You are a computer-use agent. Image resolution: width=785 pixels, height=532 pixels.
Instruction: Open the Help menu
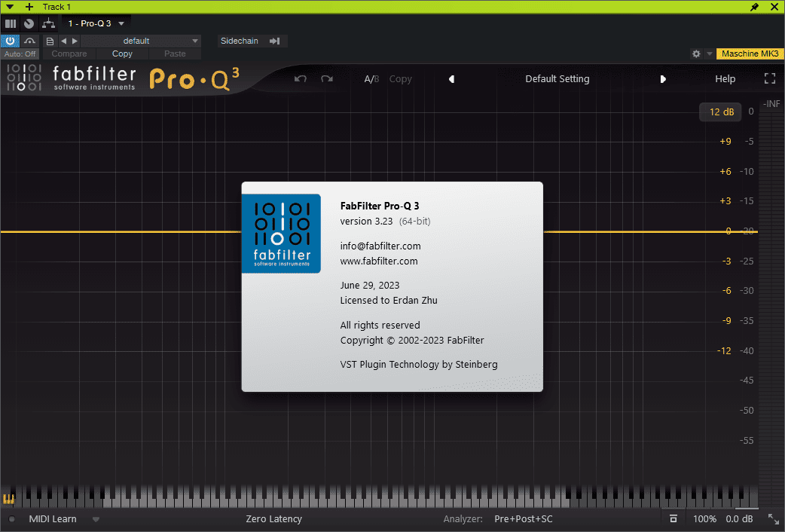[725, 78]
